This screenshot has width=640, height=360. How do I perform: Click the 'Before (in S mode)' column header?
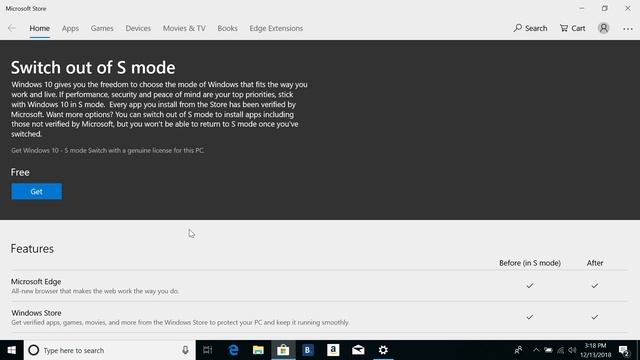(x=530, y=263)
